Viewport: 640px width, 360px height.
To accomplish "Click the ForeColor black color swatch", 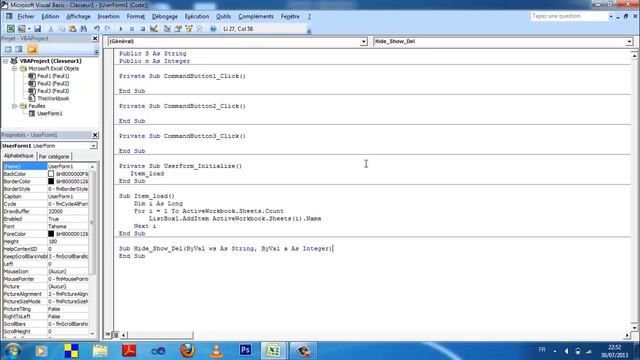I will (x=51, y=234).
